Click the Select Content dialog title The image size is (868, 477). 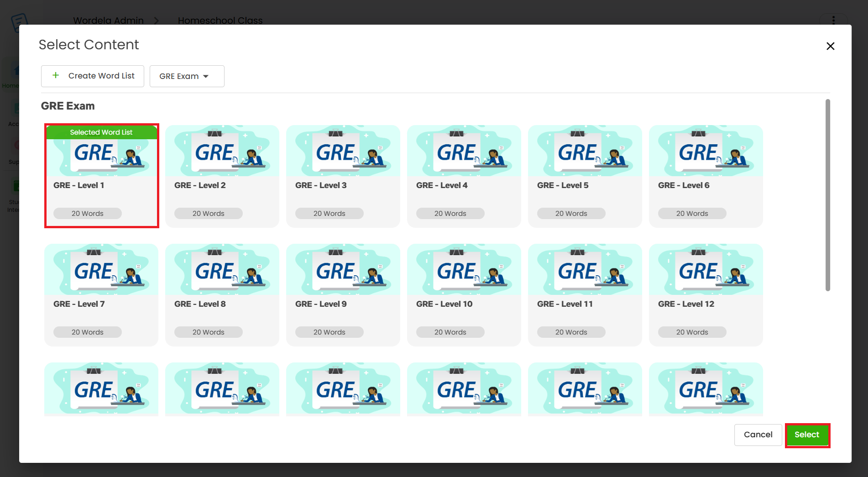pos(89,45)
